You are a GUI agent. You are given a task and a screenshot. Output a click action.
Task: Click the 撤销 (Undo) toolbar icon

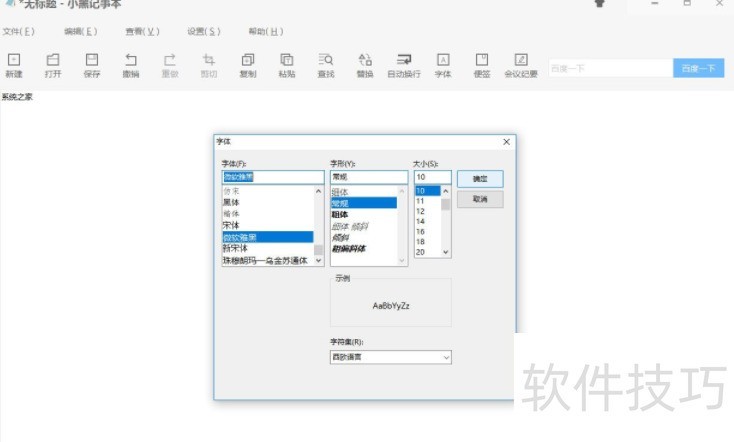[x=131, y=65]
